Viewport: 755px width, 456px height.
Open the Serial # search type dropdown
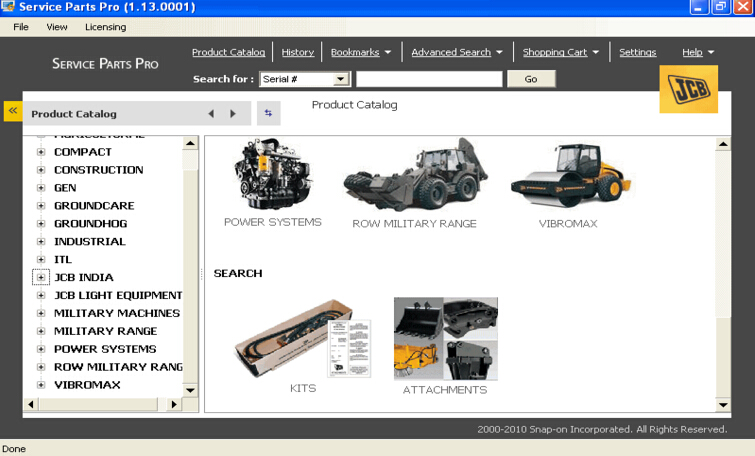pos(341,79)
